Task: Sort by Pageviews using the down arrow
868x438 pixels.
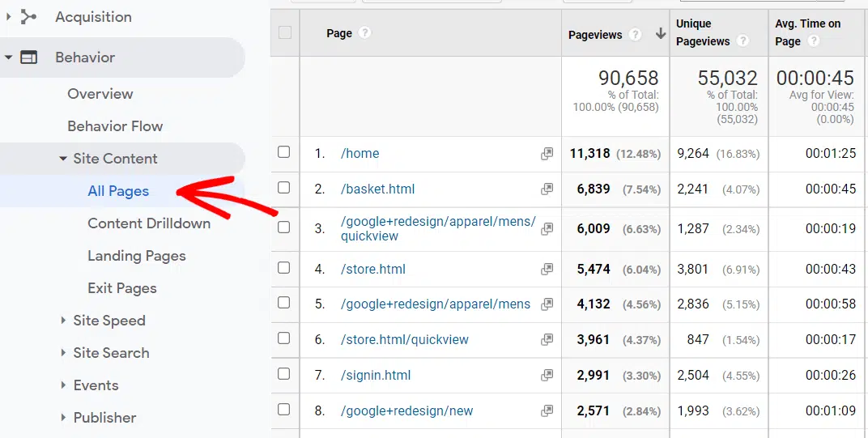Action: point(660,35)
